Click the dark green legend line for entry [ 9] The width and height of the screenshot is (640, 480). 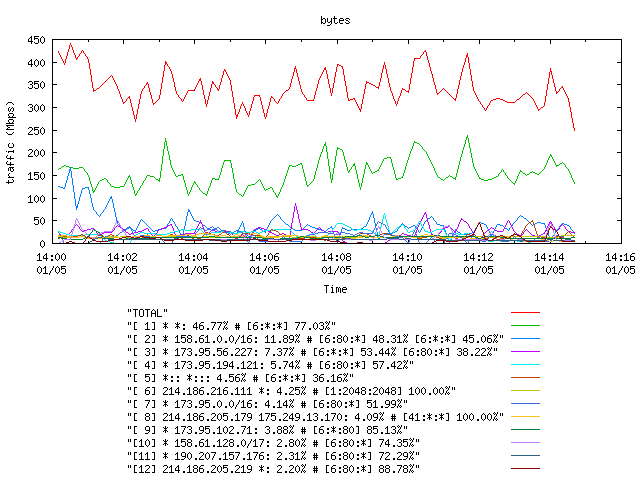(x=525, y=430)
